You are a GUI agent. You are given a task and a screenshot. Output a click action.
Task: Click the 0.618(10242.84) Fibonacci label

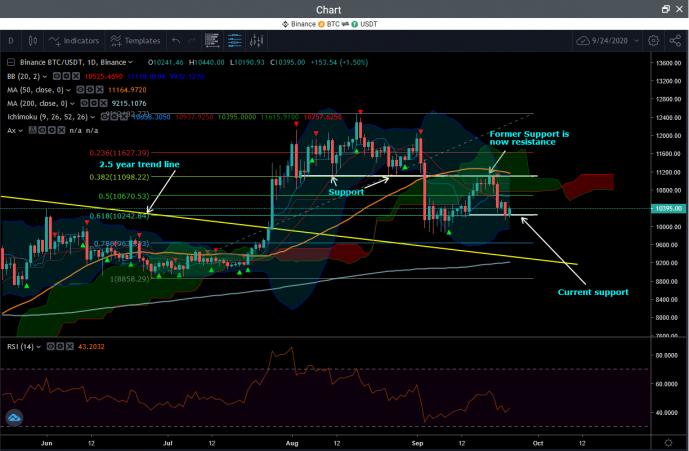coord(120,216)
